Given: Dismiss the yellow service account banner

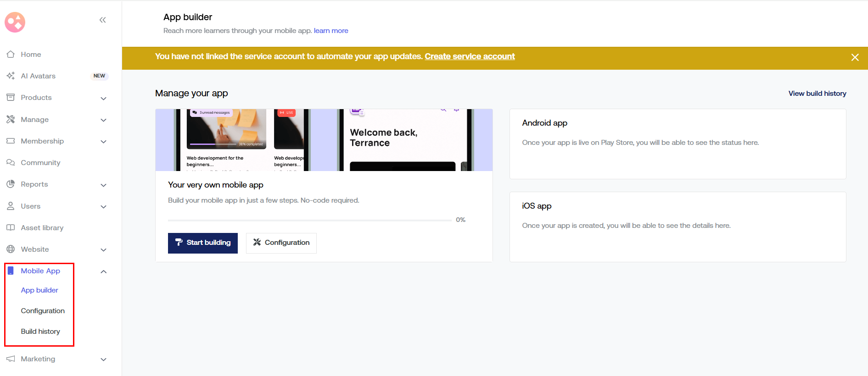Looking at the screenshot, I should click(855, 57).
